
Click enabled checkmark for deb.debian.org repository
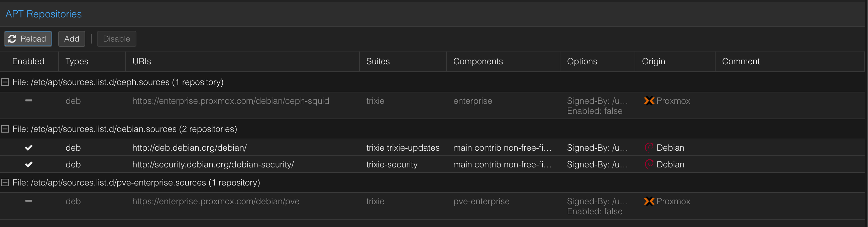29,148
